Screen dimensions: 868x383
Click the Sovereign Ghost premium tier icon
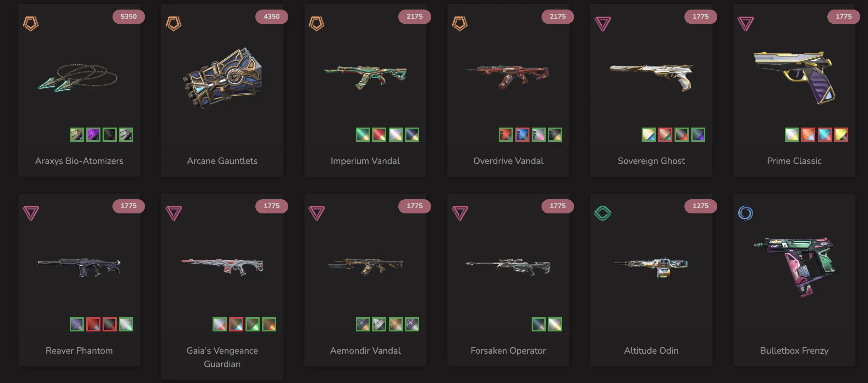(x=603, y=24)
